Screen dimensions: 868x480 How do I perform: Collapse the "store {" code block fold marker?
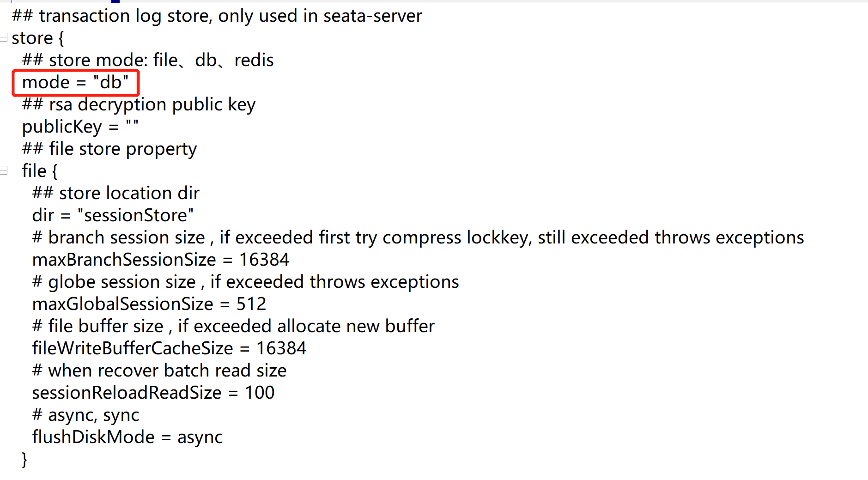click(3, 37)
